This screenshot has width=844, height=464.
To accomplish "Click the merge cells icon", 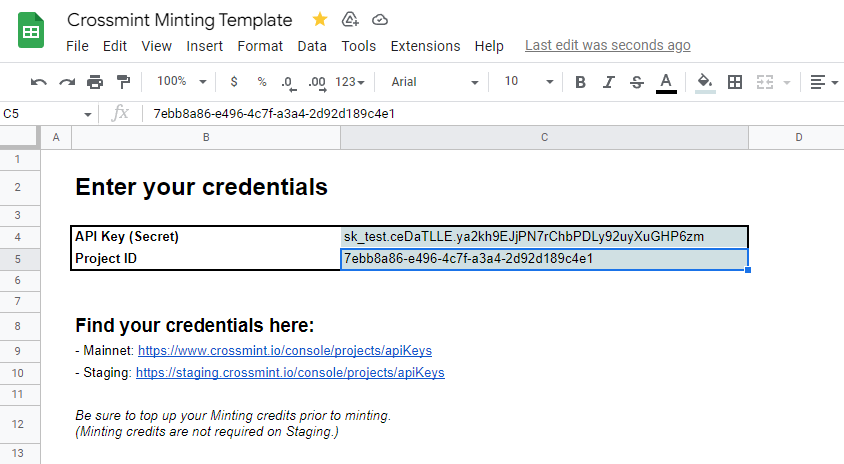I will pos(765,82).
